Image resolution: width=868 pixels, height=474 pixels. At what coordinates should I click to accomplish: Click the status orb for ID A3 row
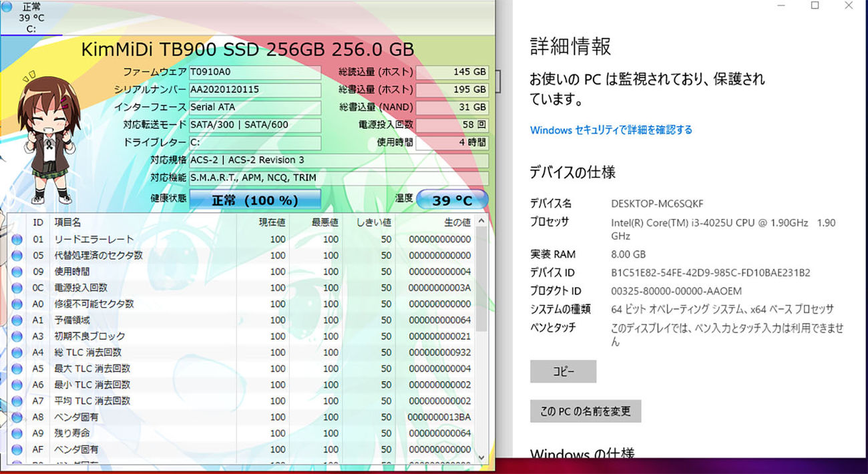click(17, 336)
